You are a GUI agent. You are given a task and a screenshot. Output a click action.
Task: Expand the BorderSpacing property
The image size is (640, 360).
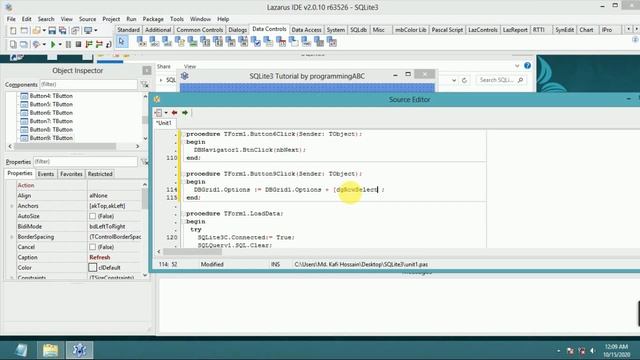11,237
